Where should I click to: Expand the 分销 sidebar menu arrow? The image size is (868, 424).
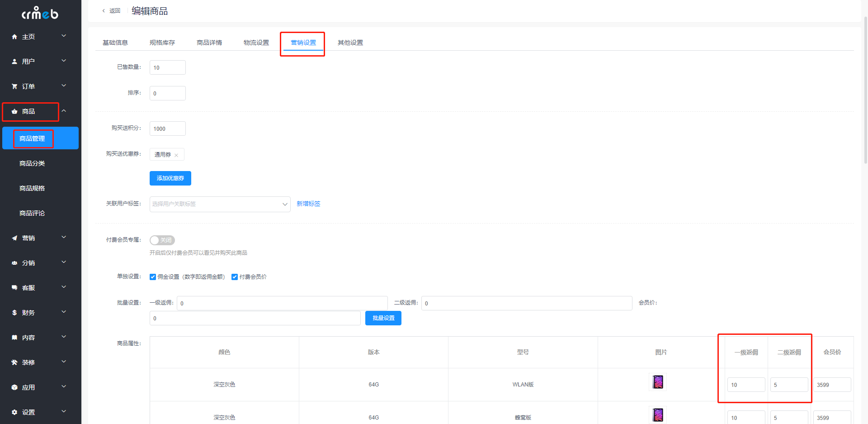pyautogui.click(x=64, y=262)
